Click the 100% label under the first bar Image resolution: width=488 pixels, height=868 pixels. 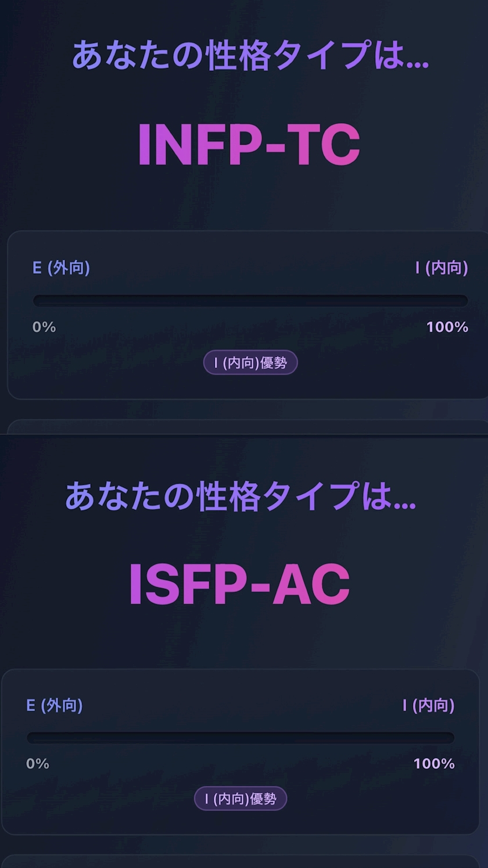[446, 327]
